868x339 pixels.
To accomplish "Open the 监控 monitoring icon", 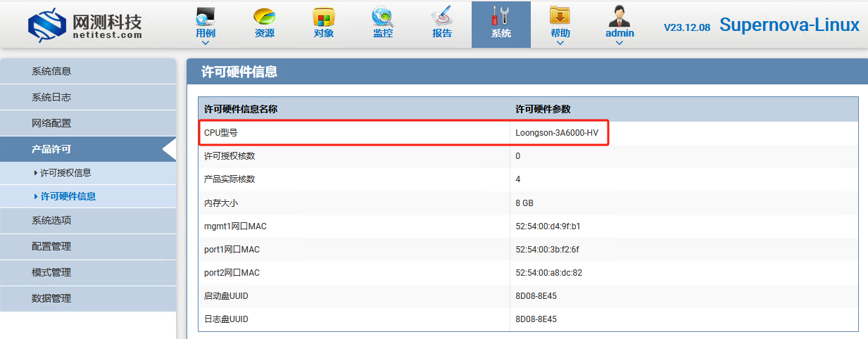I will 383,15.
